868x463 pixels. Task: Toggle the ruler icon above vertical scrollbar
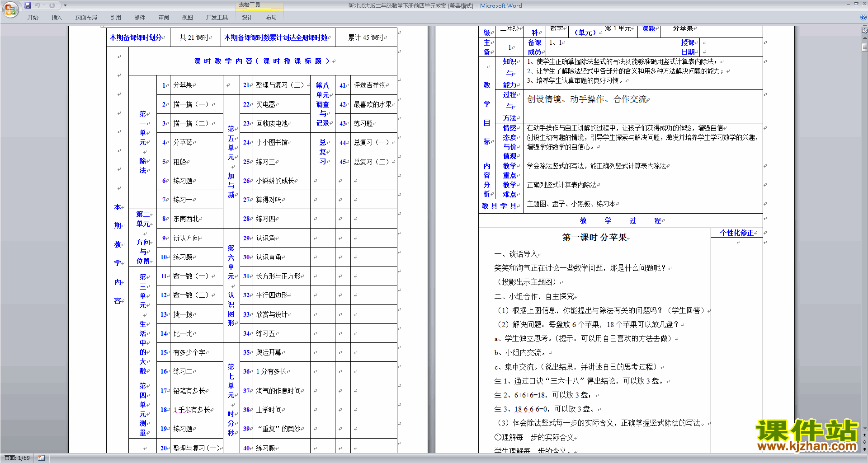click(x=865, y=31)
